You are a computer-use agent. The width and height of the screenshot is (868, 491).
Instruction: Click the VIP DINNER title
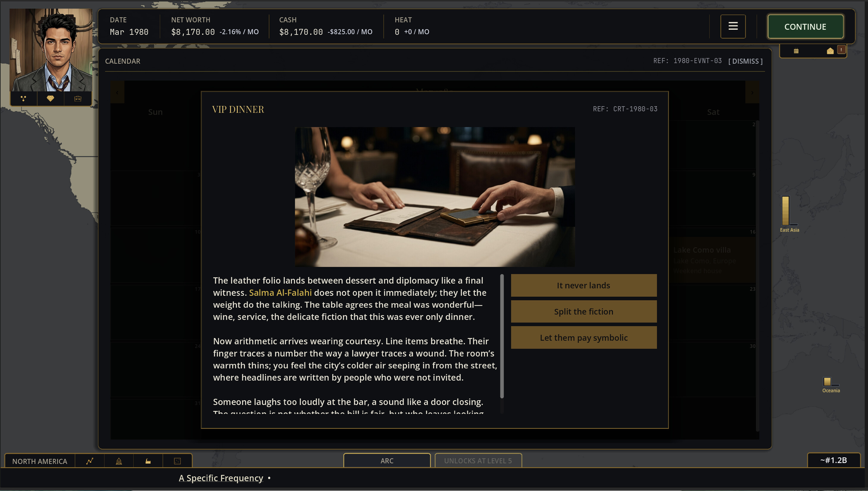(x=238, y=109)
